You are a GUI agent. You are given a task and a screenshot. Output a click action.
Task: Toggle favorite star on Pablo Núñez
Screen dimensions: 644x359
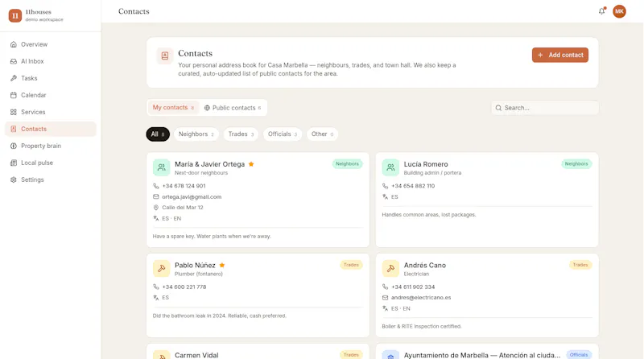[x=222, y=265]
